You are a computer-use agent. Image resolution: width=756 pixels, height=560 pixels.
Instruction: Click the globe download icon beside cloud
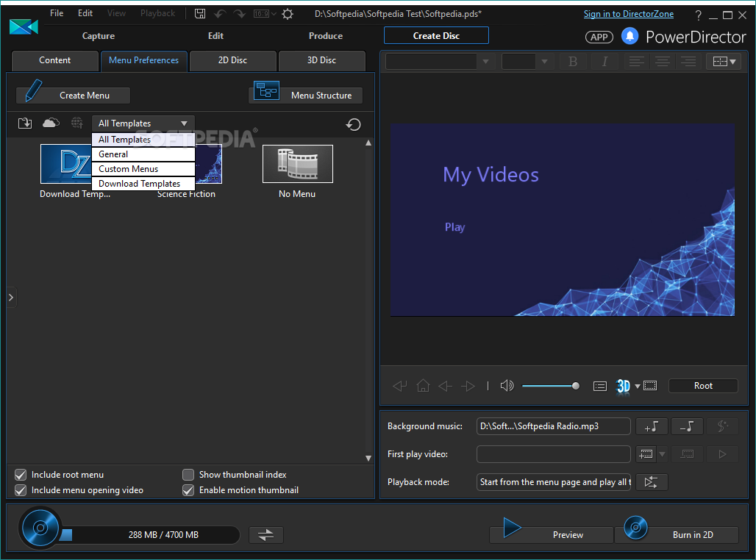click(76, 123)
